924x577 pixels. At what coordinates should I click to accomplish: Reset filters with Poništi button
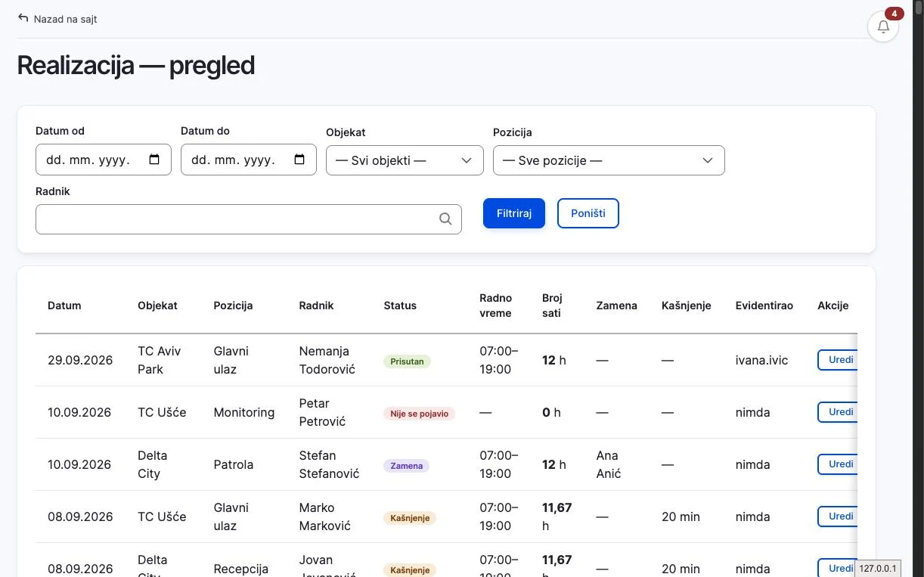click(588, 213)
